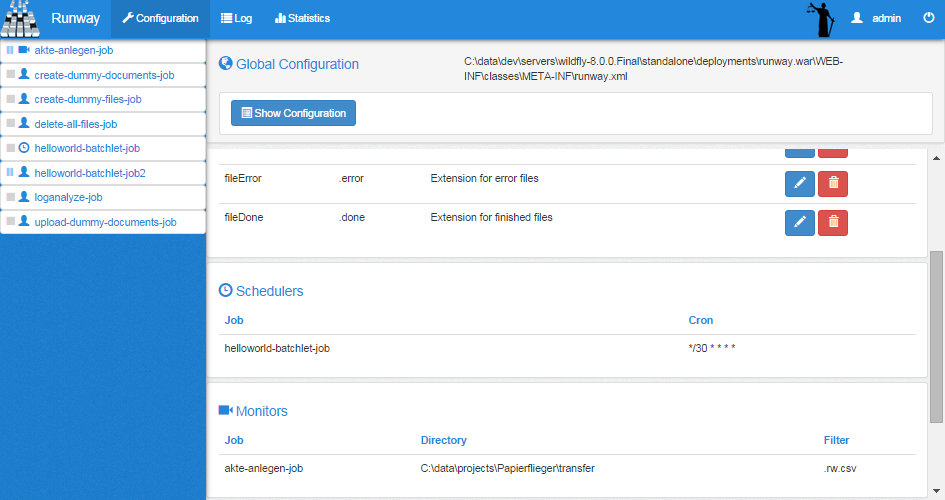Image resolution: width=945 pixels, height=500 pixels.
Task: Click pause status icon of helloworld-batchlet-job2
Action: pos(10,172)
